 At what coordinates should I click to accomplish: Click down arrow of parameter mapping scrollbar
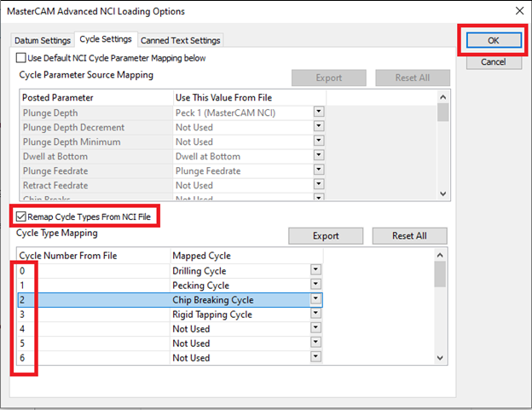pyautogui.click(x=442, y=194)
